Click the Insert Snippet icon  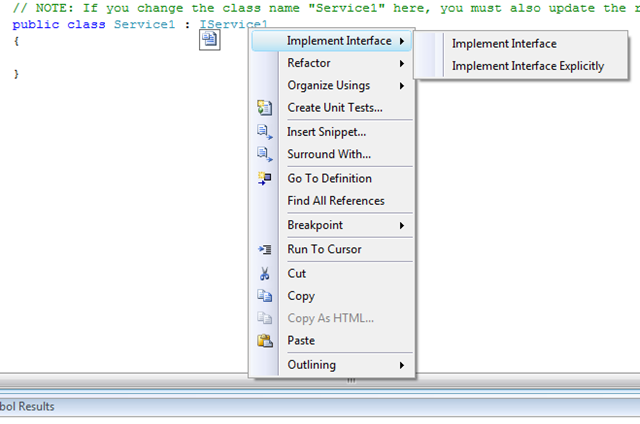click(264, 132)
